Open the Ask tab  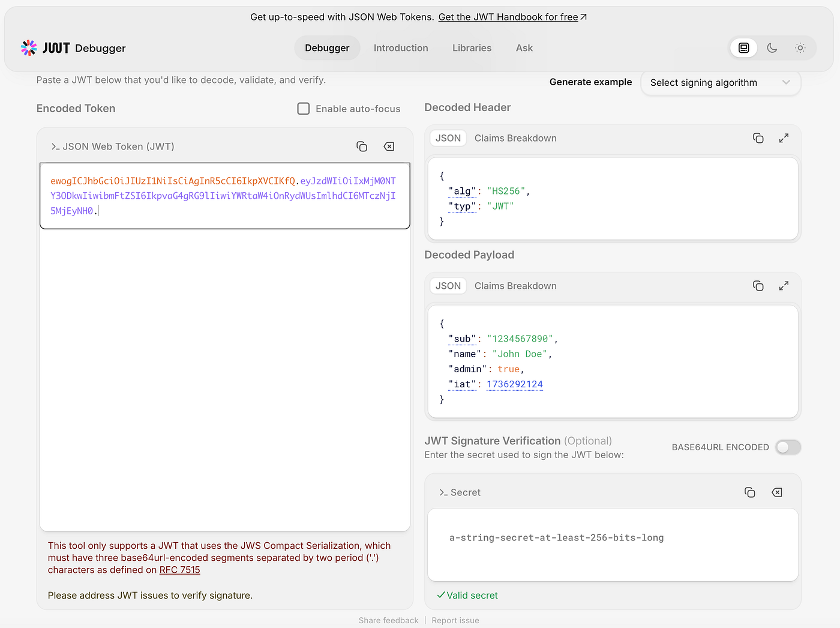(524, 48)
